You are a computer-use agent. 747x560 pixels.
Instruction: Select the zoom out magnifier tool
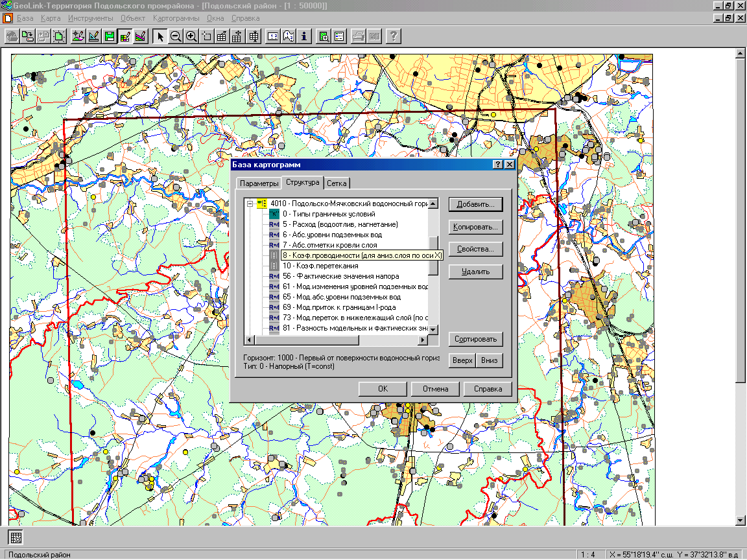pyautogui.click(x=176, y=36)
